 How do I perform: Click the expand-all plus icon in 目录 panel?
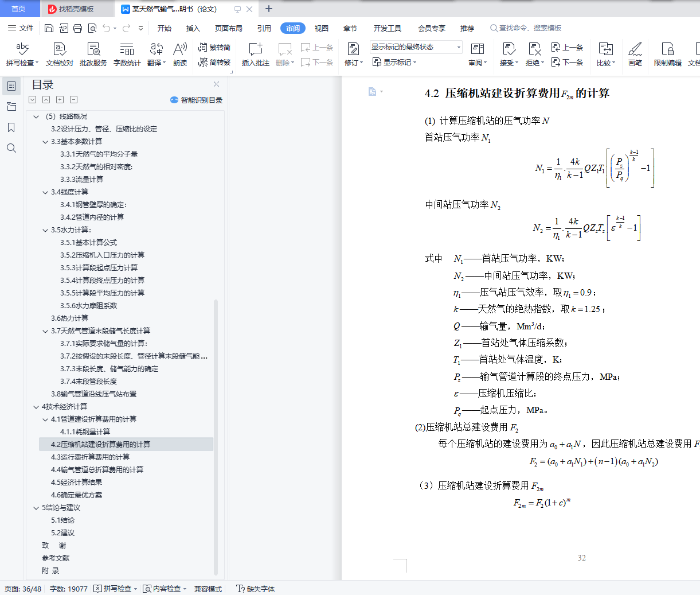coord(60,100)
